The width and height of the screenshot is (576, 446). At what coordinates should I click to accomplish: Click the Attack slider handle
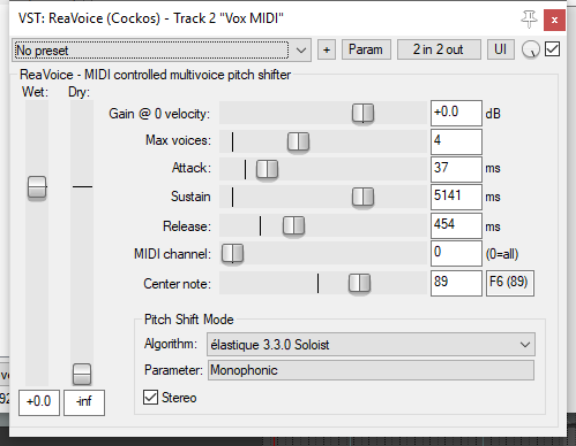[267, 169]
